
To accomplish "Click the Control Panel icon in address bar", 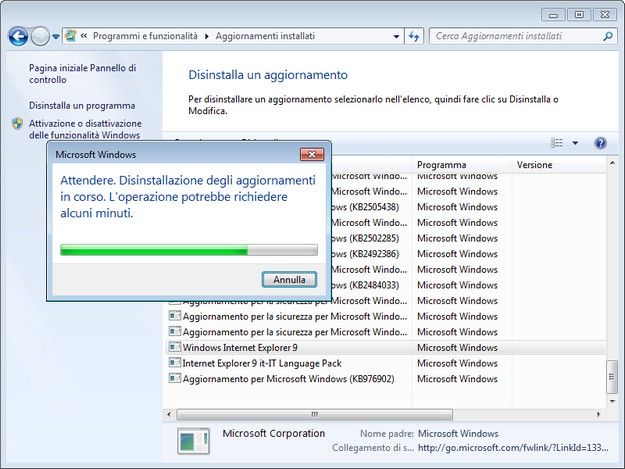I will point(71,36).
